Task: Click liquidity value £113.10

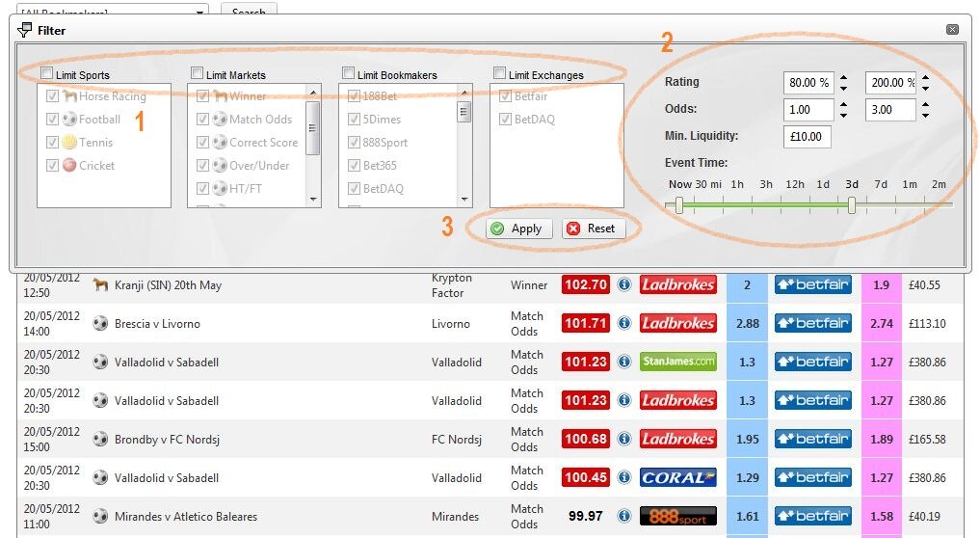Action: coord(927,323)
